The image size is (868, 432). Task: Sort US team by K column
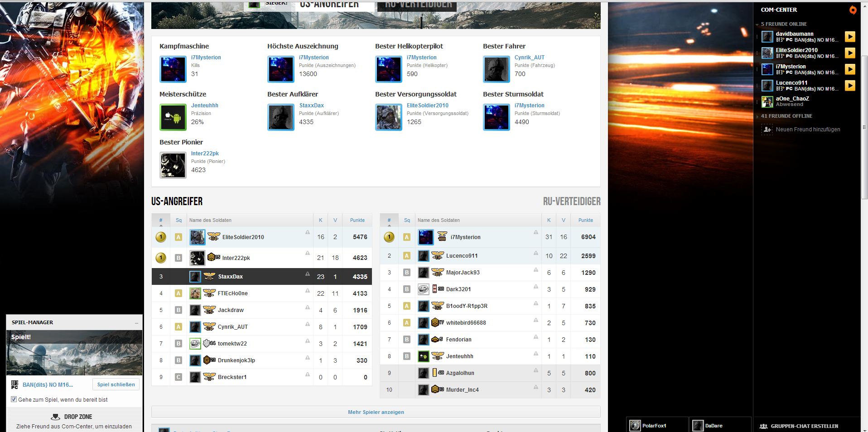[x=320, y=221]
